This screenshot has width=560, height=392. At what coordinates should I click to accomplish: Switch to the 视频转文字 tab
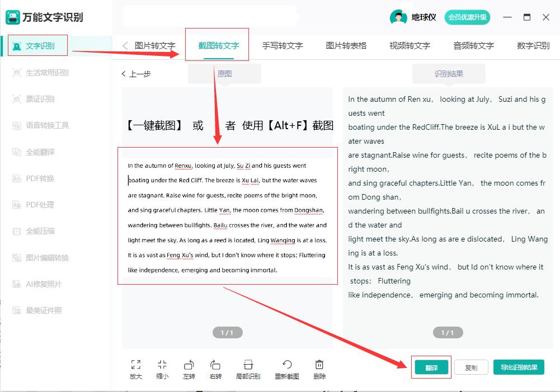[410, 45]
